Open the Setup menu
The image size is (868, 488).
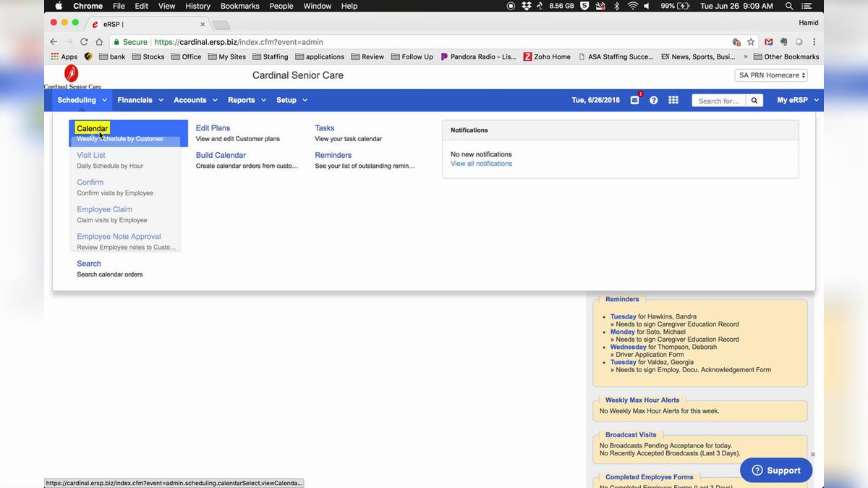click(292, 100)
